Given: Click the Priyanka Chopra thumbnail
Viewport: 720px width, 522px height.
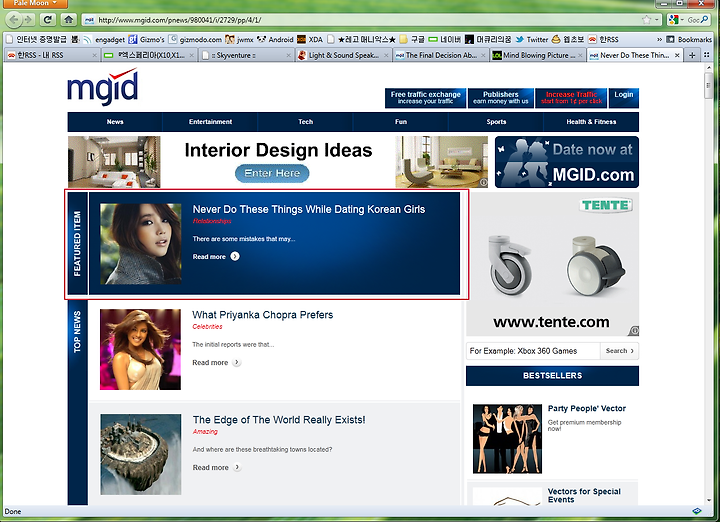Looking at the screenshot, I should [140, 349].
